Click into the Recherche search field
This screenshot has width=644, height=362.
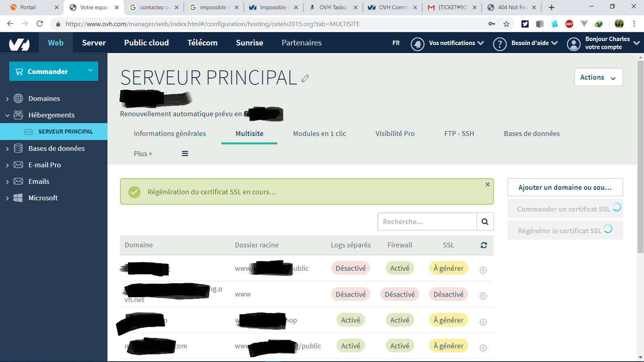(427, 222)
